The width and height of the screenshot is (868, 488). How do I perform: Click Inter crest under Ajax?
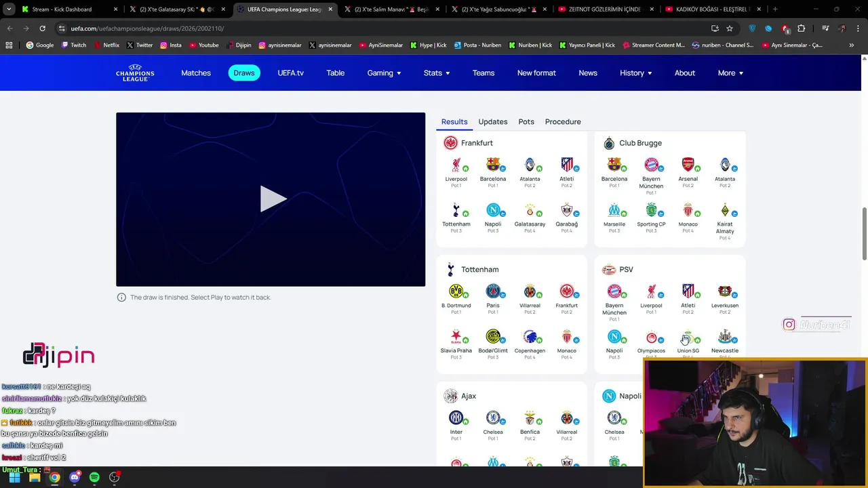[456, 418]
